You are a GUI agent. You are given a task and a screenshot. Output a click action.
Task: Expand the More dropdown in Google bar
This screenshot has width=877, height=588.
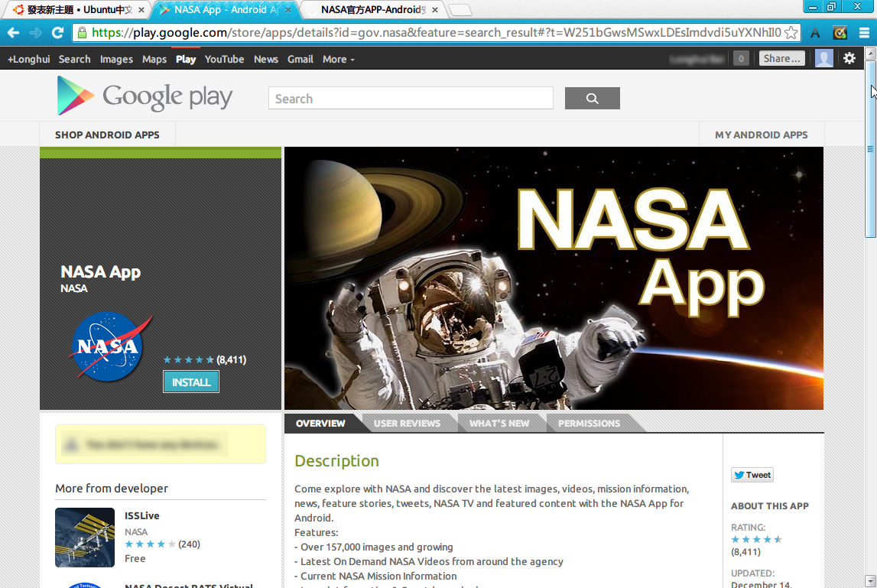[x=339, y=60]
